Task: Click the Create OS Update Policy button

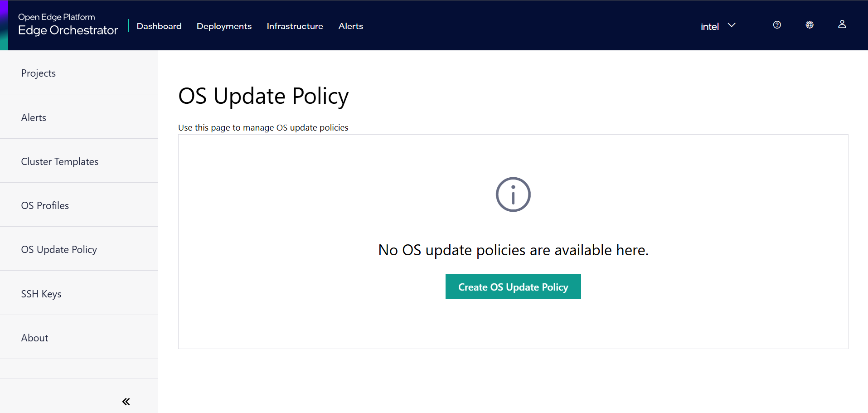Action: (x=513, y=287)
